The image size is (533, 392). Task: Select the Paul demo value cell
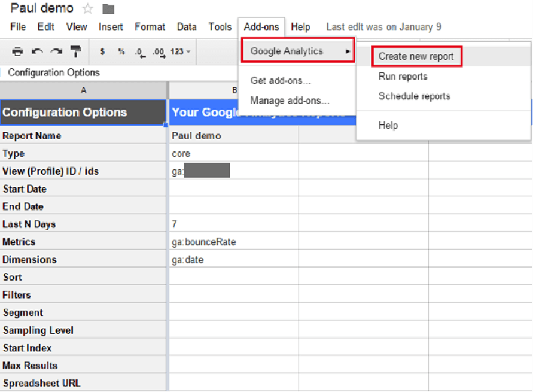234,136
